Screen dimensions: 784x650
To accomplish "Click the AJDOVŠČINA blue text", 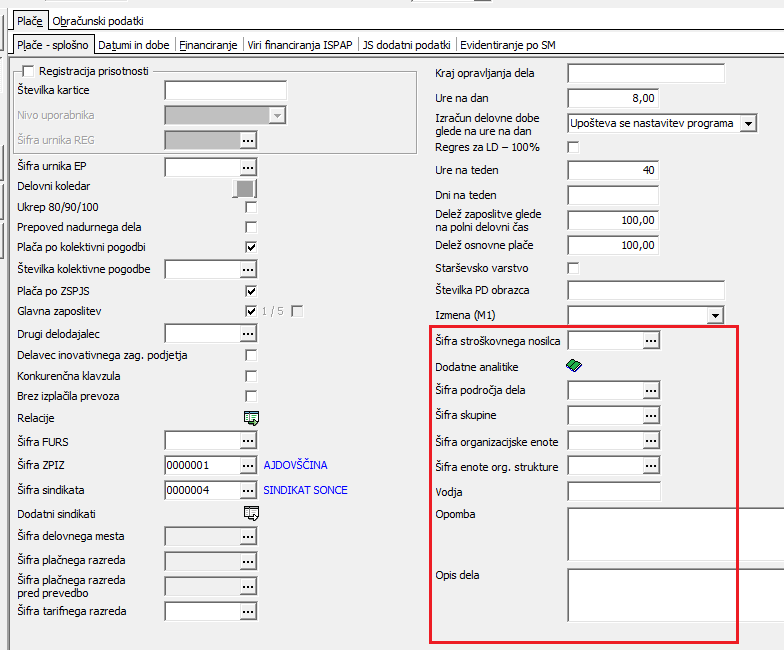I will pyautogui.click(x=296, y=465).
